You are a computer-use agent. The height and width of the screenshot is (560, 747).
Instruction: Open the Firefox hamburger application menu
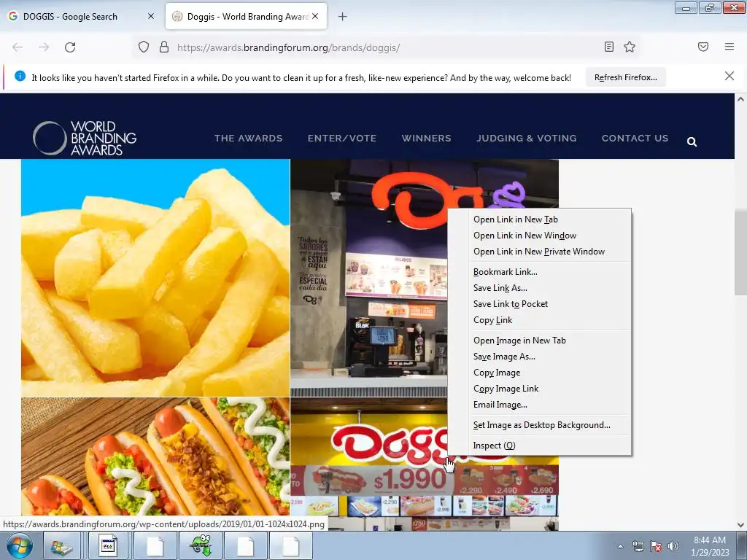tap(729, 47)
